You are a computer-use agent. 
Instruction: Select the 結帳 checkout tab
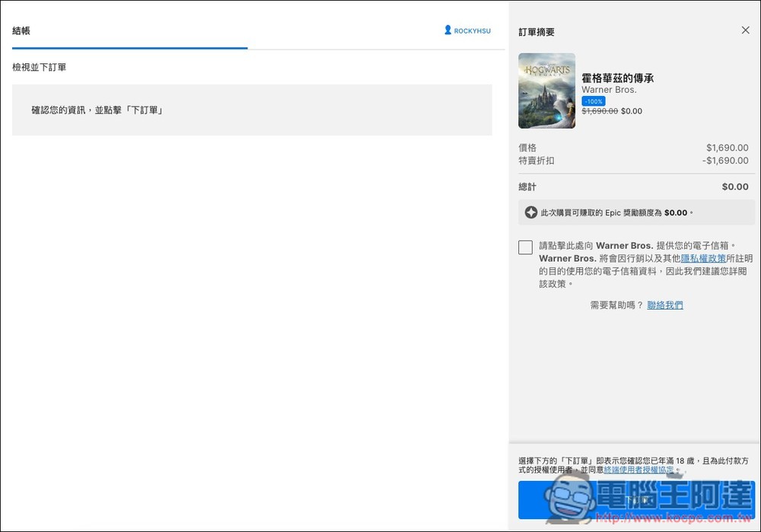pyautogui.click(x=21, y=31)
